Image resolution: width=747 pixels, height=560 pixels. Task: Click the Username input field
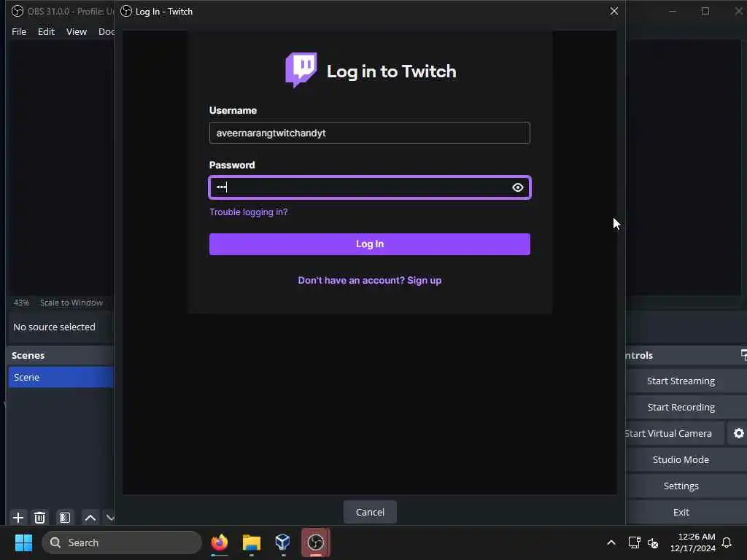[x=370, y=133]
